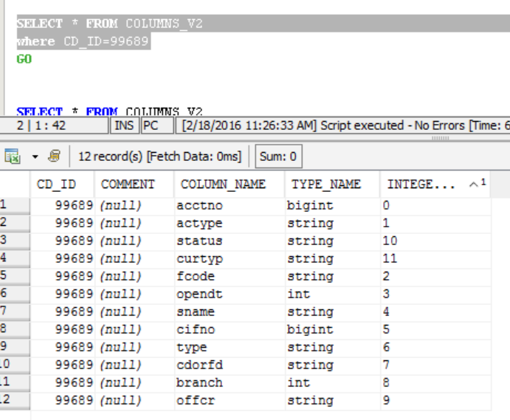Click the INS insert-mode status indicator
510x420 pixels.
tap(124, 125)
